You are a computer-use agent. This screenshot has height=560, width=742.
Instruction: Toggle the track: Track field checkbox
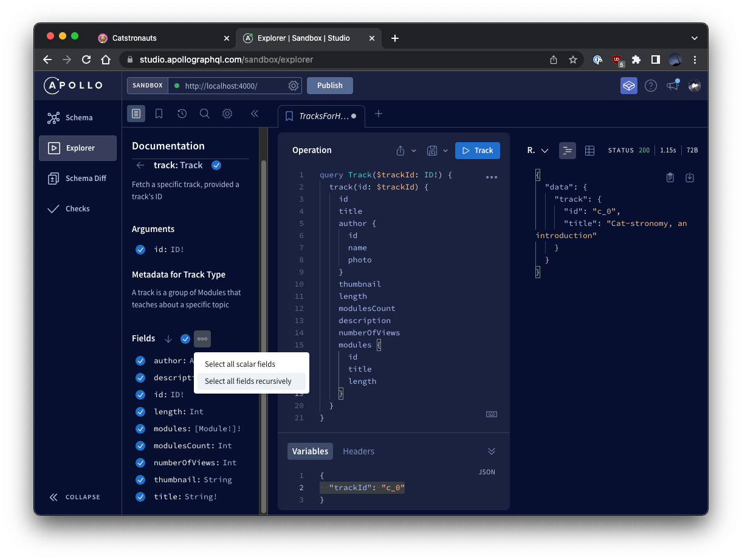216,165
